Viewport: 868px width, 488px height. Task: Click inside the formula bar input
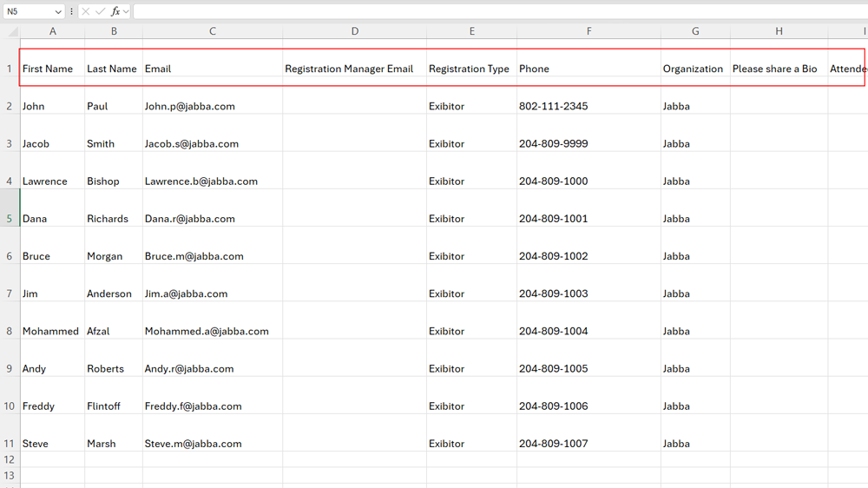(x=495, y=11)
